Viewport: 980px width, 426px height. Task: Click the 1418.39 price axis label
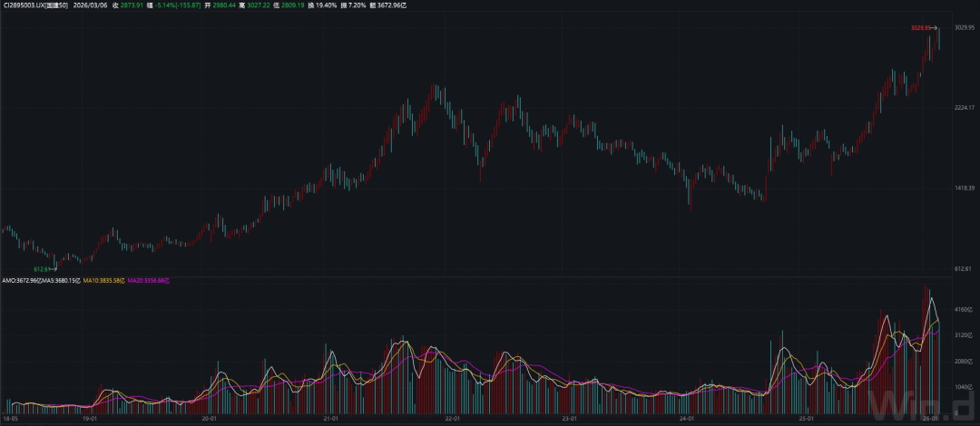coord(965,188)
